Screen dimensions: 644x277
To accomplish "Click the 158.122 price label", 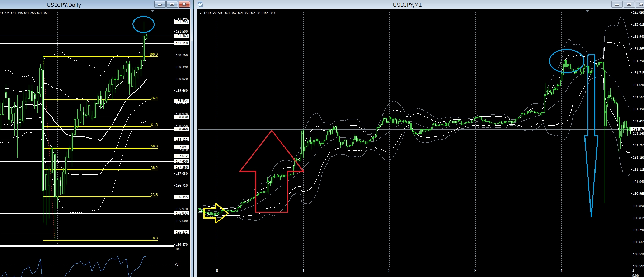I will coord(182,140).
